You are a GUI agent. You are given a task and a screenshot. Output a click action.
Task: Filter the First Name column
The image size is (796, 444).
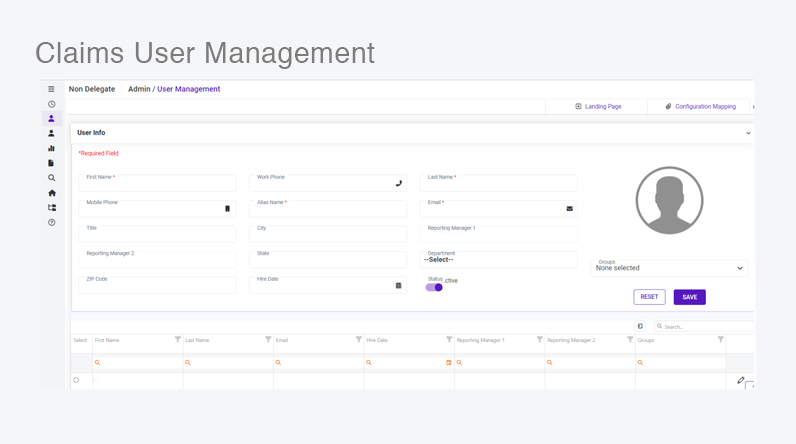[178, 339]
